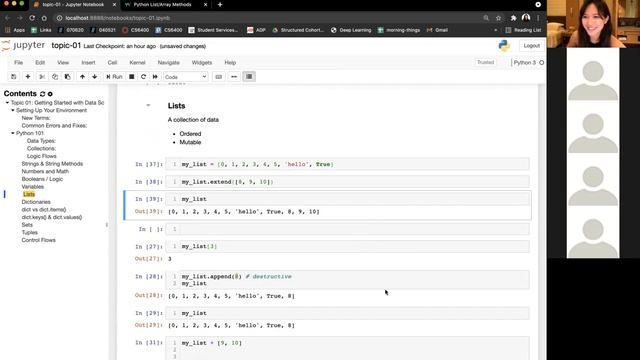
Task: Click the empty code cell input
Action: pos(347,229)
